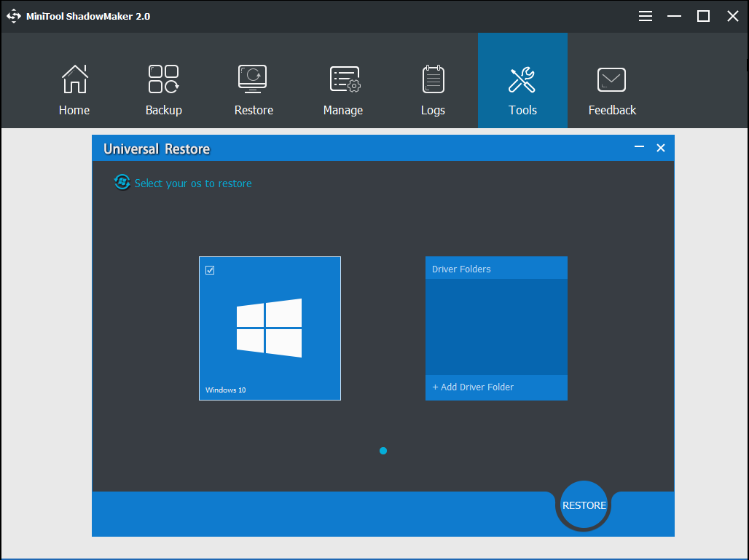Click Add Driver Folder
Image resolution: width=749 pixels, height=560 pixels.
click(473, 387)
